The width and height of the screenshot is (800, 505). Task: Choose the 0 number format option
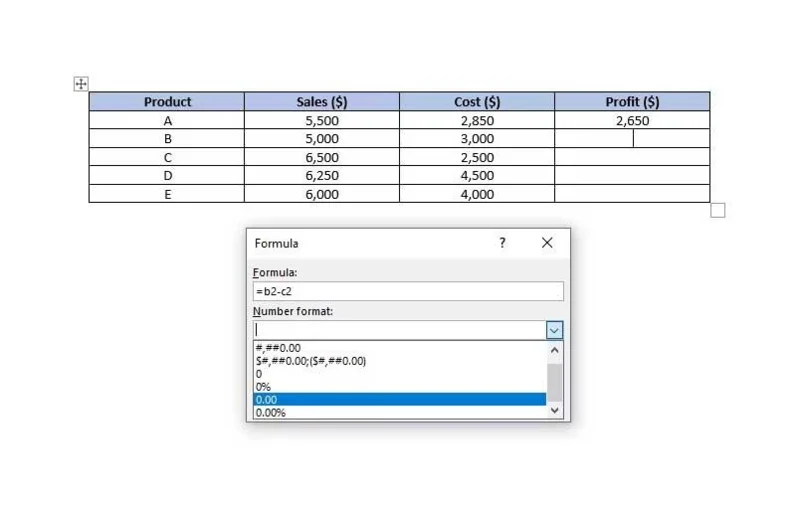click(400, 374)
